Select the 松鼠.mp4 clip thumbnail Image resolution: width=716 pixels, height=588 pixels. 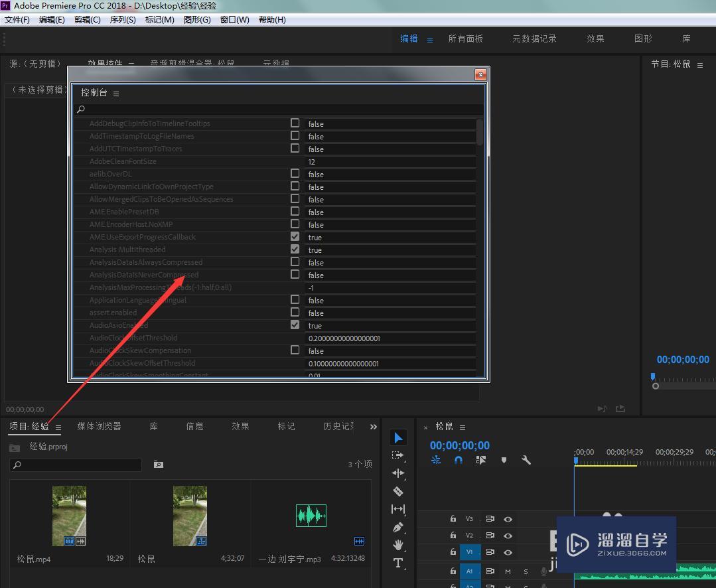click(x=69, y=516)
